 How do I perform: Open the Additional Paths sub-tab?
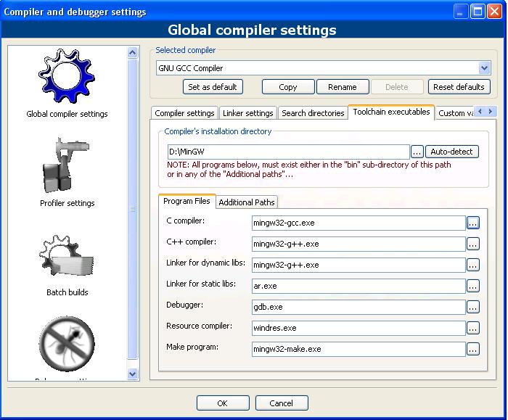click(x=247, y=202)
